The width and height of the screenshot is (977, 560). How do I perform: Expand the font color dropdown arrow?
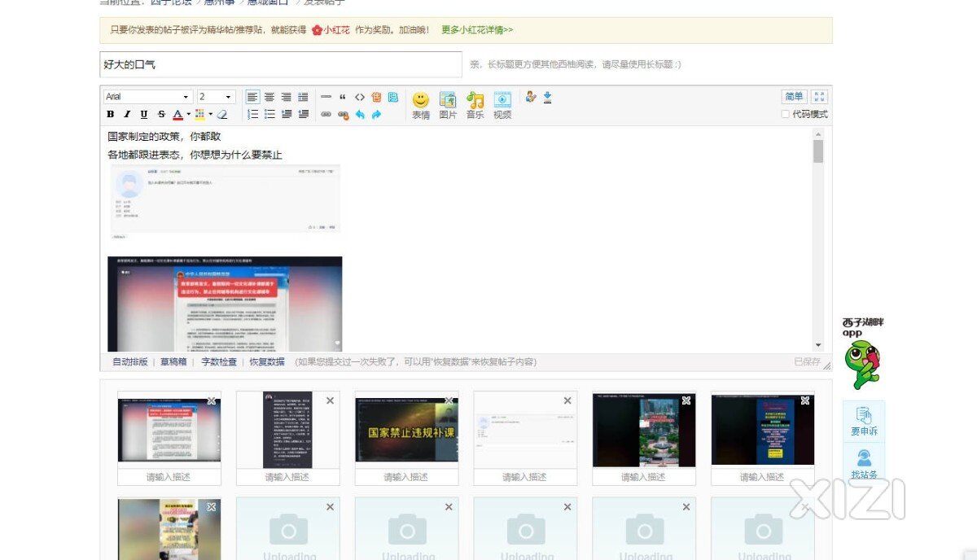pyautogui.click(x=188, y=115)
